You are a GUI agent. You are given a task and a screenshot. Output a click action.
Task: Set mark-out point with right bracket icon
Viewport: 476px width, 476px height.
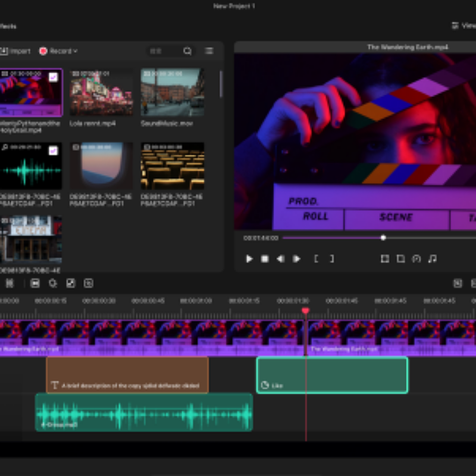pos(331,259)
